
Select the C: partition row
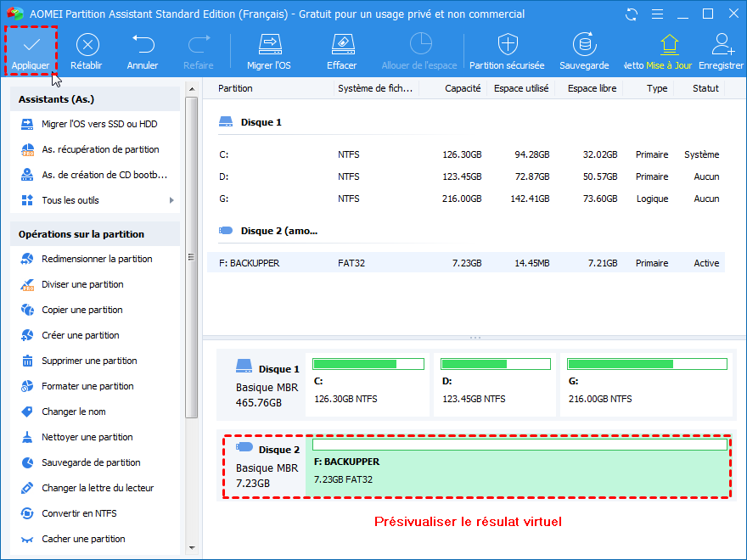pos(466,154)
